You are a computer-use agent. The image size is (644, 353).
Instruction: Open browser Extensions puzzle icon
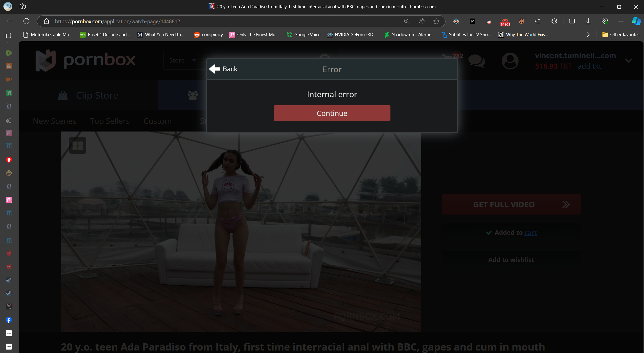click(x=554, y=21)
